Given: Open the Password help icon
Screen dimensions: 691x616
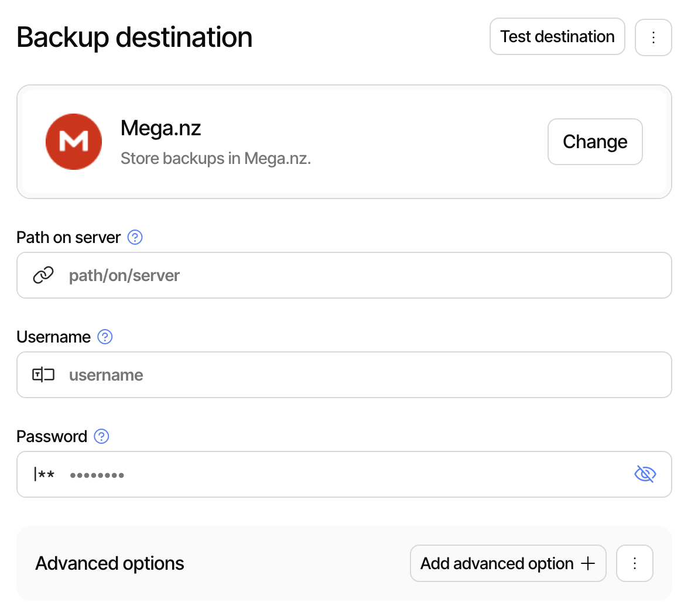Looking at the screenshot, I should (101, 436).
